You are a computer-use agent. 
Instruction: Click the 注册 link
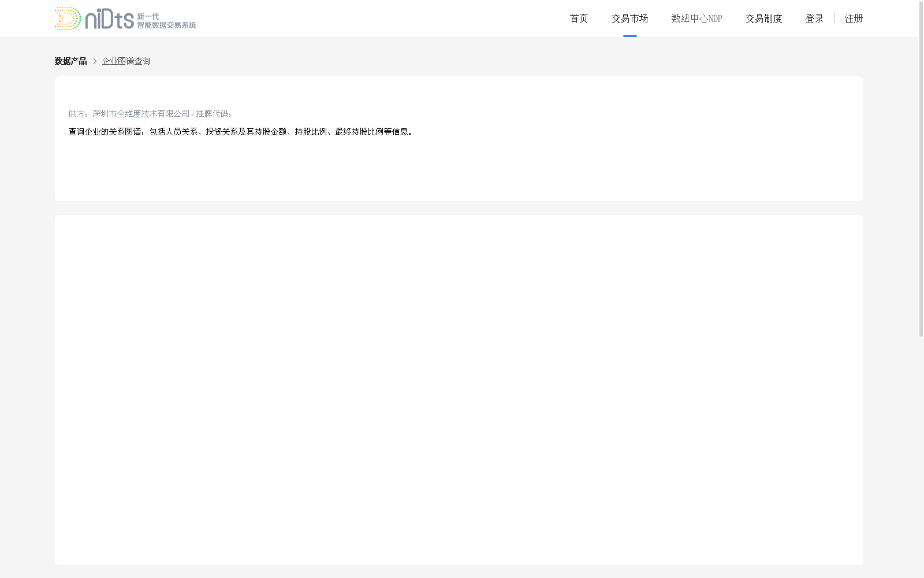[854, 18]
